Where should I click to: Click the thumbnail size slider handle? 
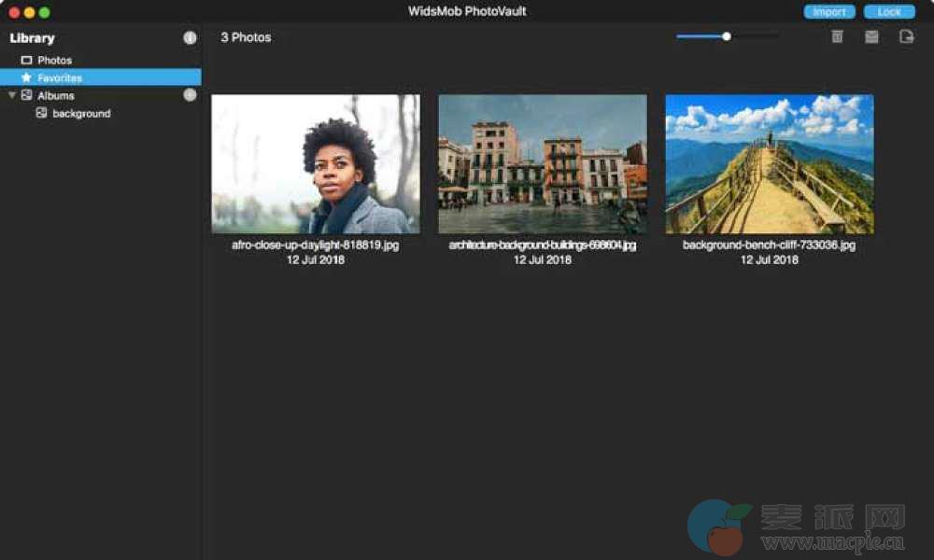click(727, 36)
